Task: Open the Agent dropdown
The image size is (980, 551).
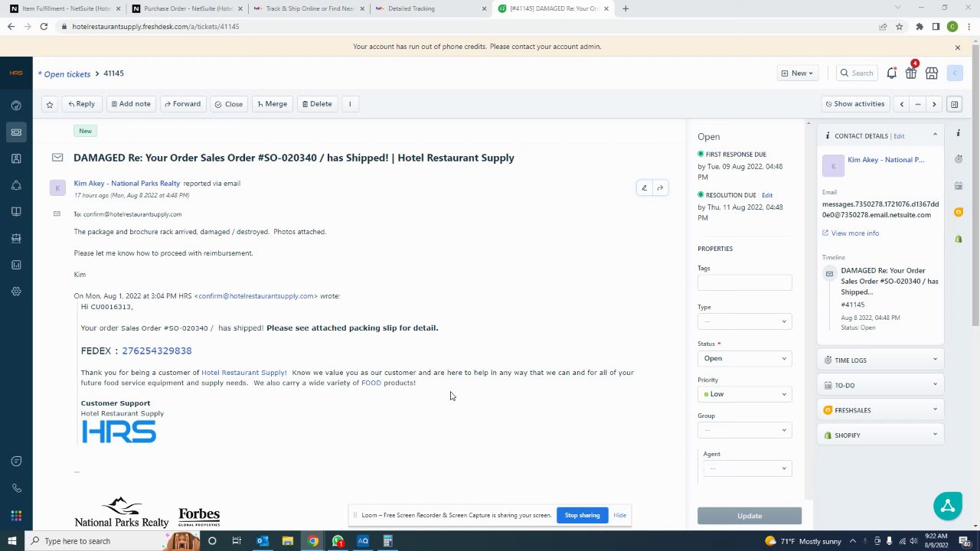Action: point(747,468)
